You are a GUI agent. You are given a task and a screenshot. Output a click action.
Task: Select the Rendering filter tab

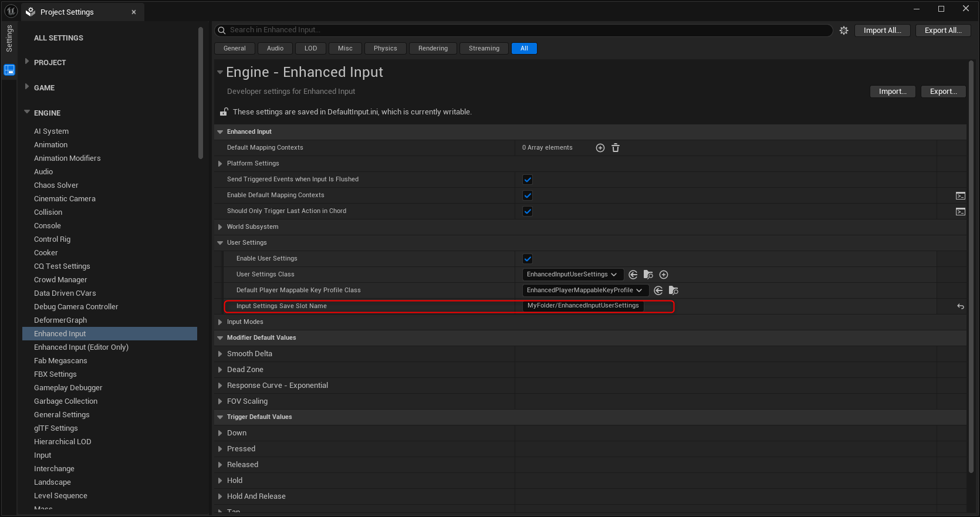point(433,49)
